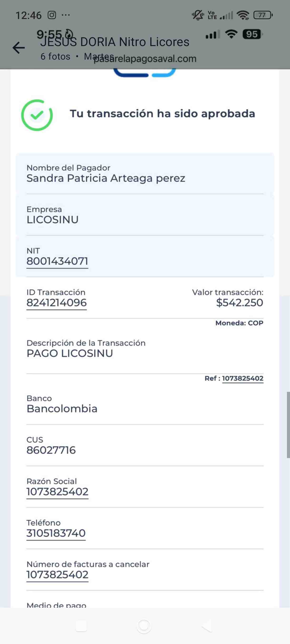Tap the Teléfono number 3105183740

(56, 534)
